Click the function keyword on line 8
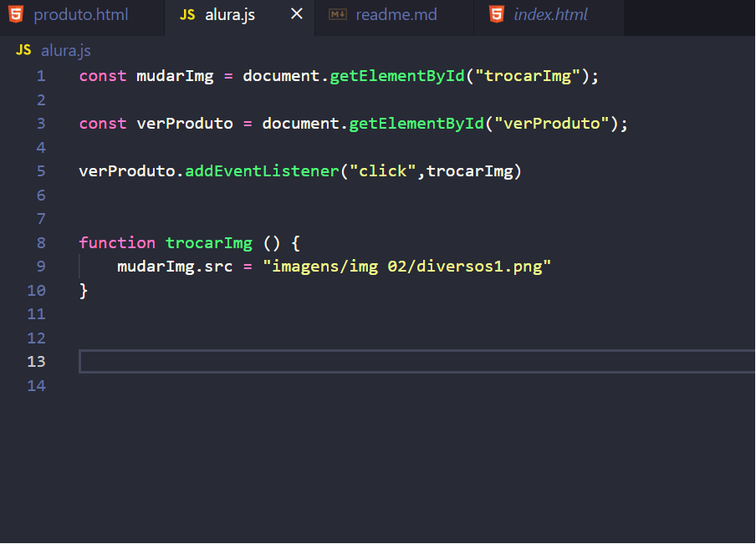The width and height of the screenshot is (756, 544). 117,243
